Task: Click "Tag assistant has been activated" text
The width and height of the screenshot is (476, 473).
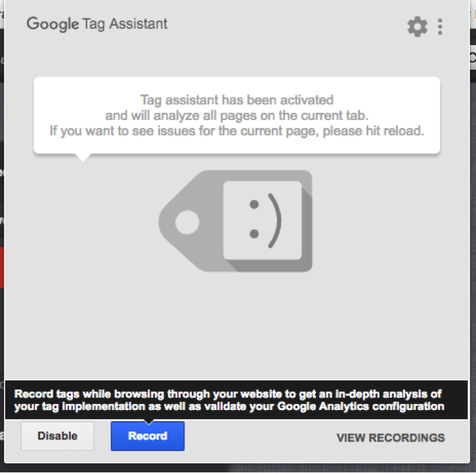Action: point(237,100)
